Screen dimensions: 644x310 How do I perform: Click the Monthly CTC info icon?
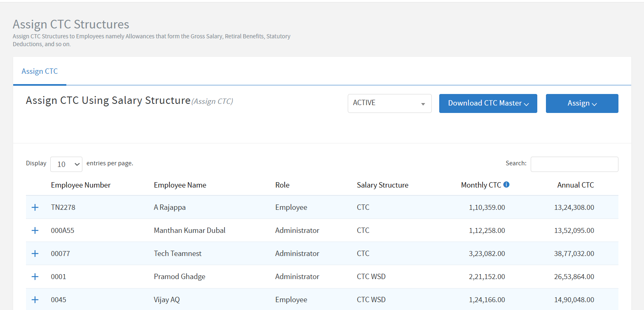(x=506, y=185)
